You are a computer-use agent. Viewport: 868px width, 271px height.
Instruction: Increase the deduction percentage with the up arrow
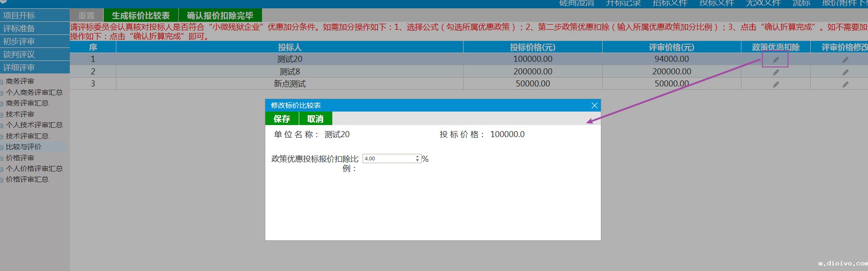pyautogui.click(x=417, y=157)
